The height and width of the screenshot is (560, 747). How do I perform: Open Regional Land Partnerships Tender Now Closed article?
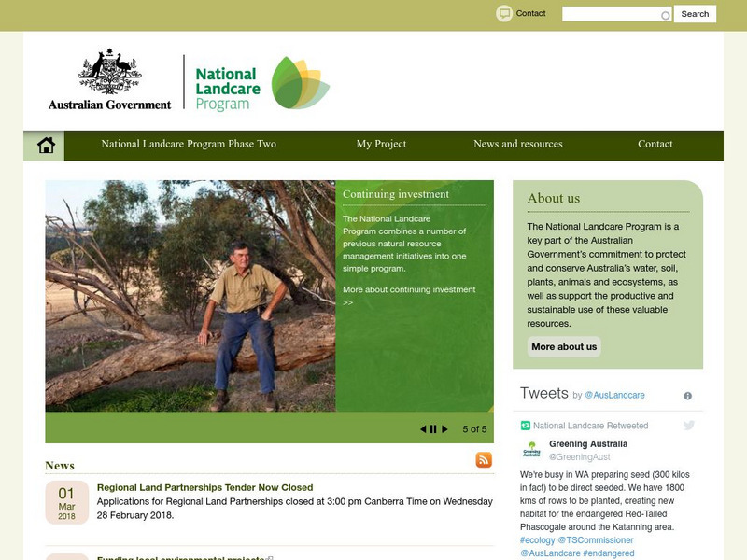pyautogui.click(x=204, y=487)
